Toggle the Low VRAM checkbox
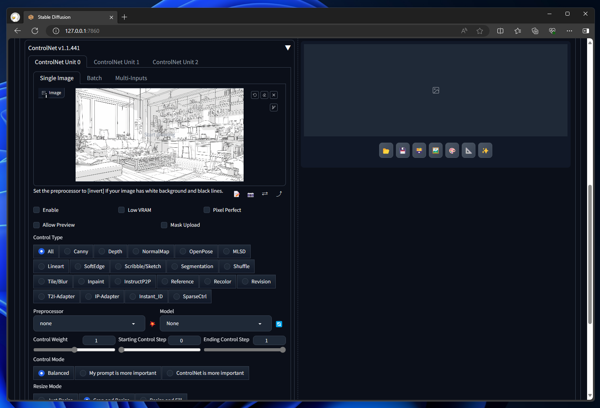This screenshot has width=600, height=408. point(121,210)
